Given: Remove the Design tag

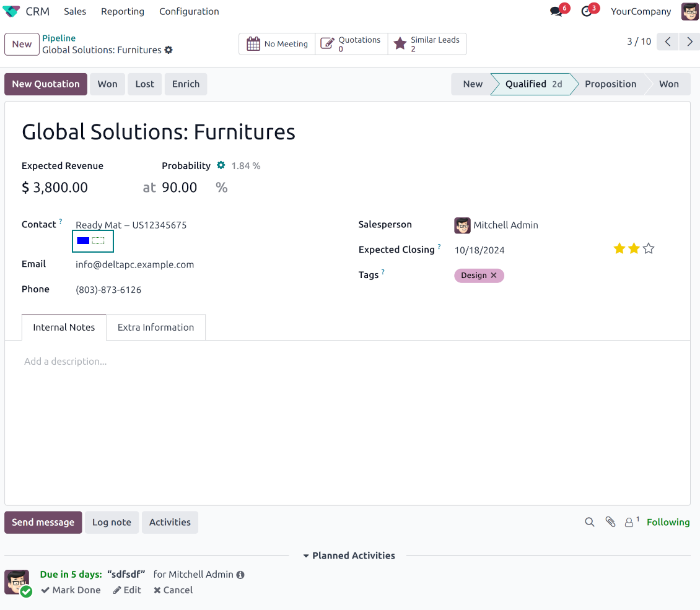Looking at the screenshot, I should (x=494, y=276).
